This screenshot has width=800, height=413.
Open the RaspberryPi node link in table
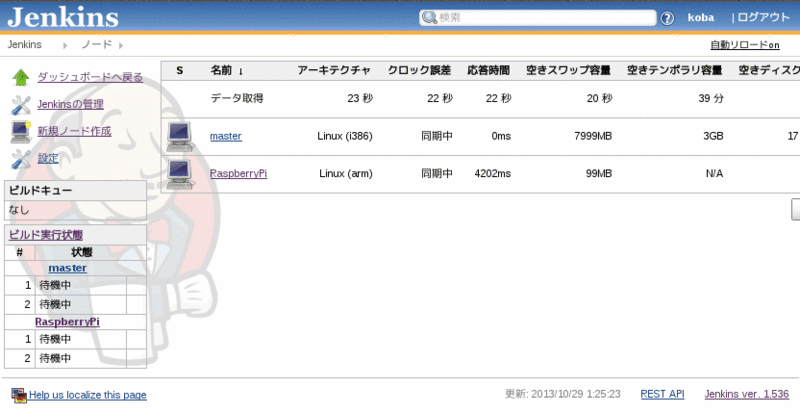238,174
